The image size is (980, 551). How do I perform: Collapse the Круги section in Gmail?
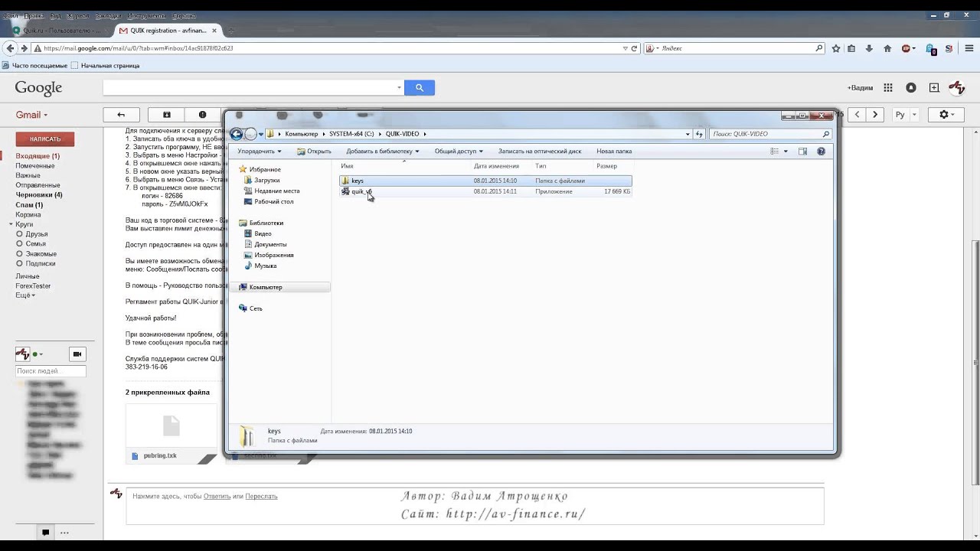point(11,224)
